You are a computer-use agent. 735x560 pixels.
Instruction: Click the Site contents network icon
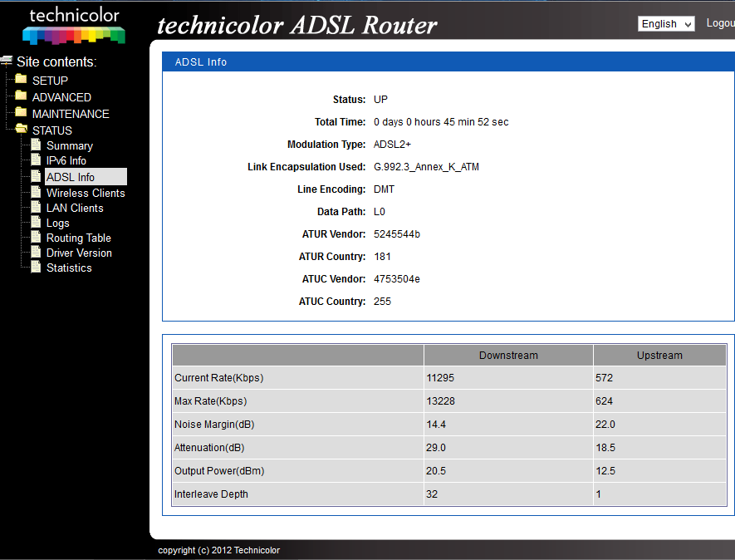(x=6, y=61)
